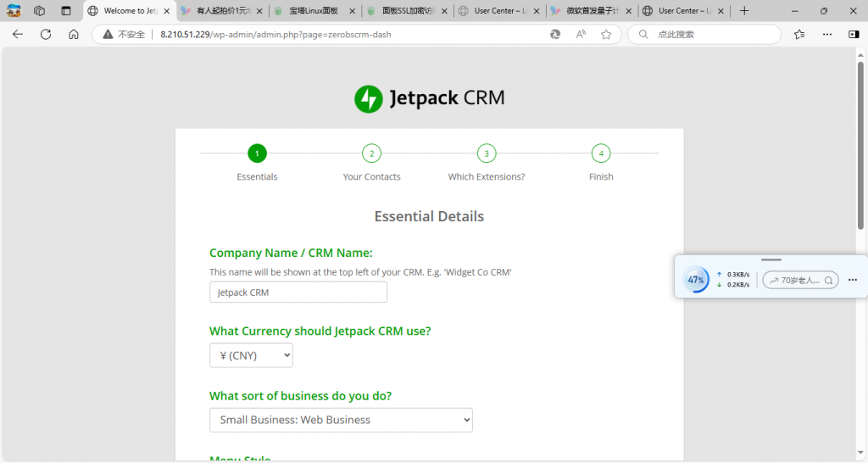This screenshot has width=868, height=463.
Task: Toggle the browser sidebar icon
Action: (x=854, y=34)
